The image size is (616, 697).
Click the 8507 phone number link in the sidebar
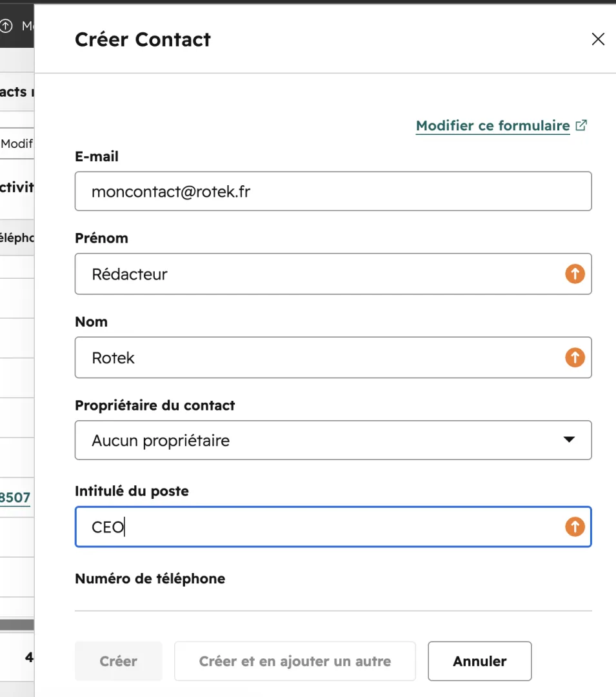15,497
